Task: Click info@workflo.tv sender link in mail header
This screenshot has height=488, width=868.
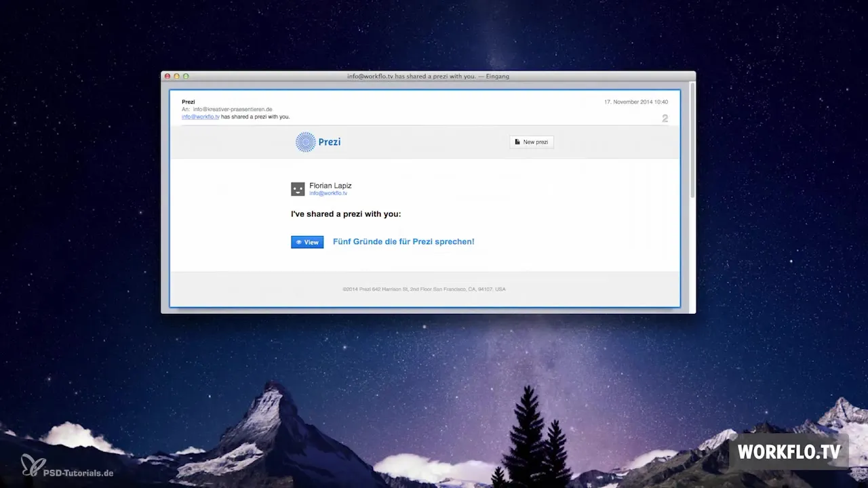Action: tap(201, 117)
